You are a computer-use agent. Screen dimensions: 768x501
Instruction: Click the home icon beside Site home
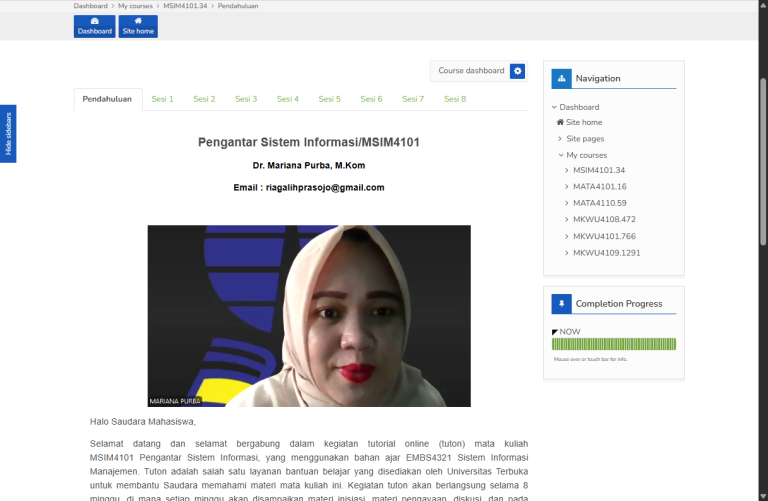(560, 122)
